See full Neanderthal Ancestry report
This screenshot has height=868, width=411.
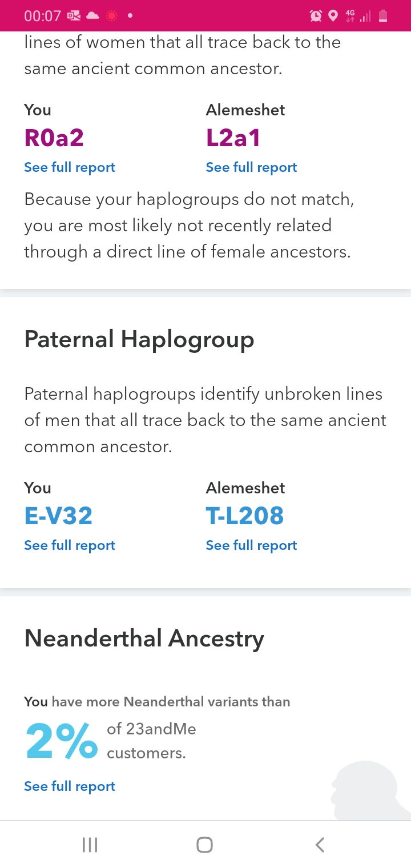(70, 786)
